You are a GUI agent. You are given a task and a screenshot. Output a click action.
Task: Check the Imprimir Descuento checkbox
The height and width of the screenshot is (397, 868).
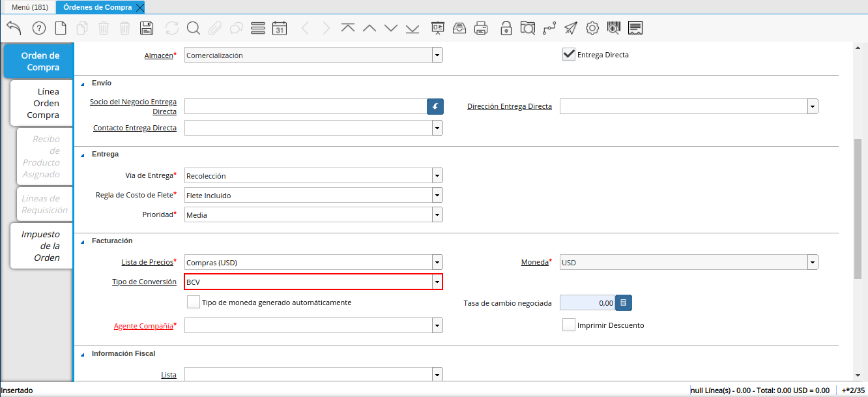[568, 325]
